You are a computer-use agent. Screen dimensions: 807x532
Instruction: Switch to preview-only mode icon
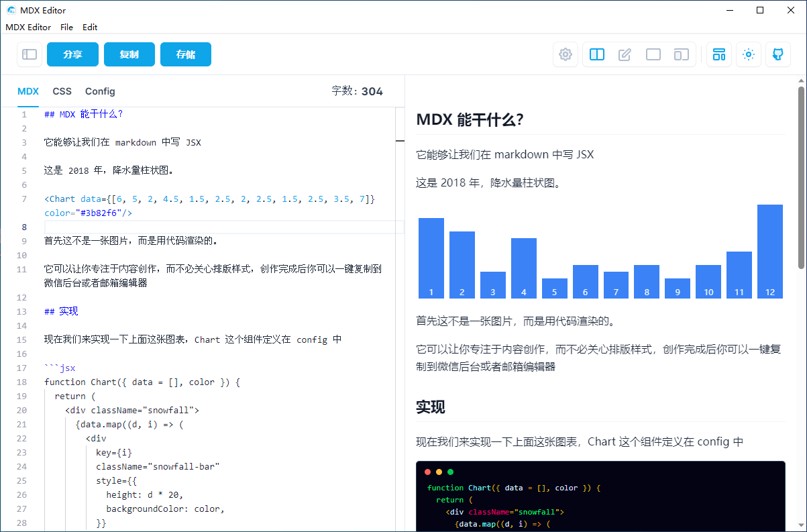(x=653, y=54)
